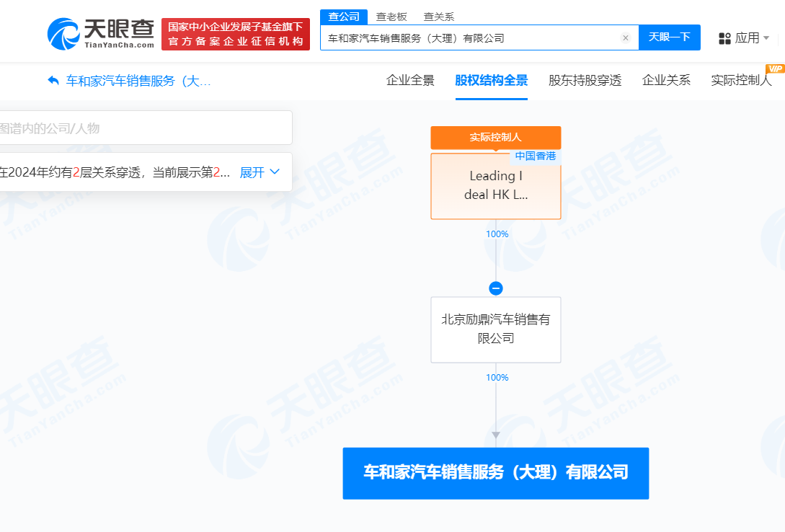Click the 车和家汽车销售服务（大理）有限公司 node
Image resolution: width=785 pixels, height=532 pixels.
tap(496, 473)
